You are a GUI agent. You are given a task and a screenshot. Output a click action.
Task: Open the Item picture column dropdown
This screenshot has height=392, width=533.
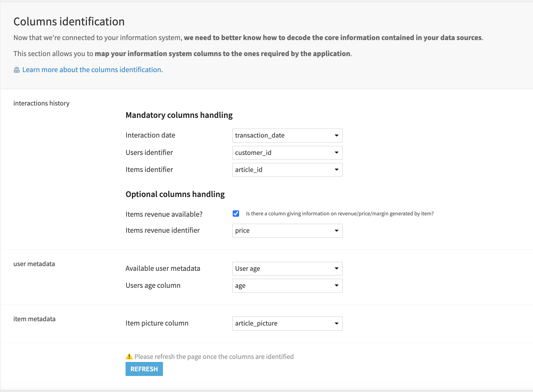click(287, 324)
